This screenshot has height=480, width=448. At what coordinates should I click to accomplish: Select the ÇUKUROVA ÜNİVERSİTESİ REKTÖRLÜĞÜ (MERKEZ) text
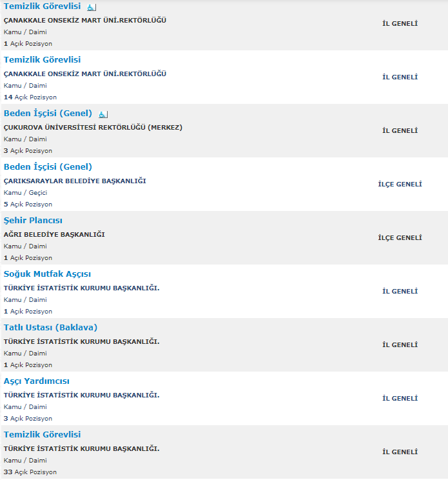[x=93, y=127]
